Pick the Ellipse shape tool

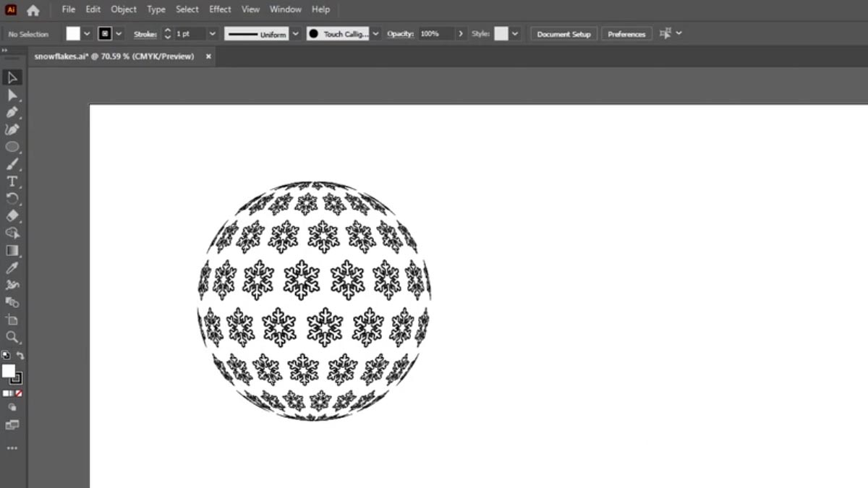tap(12, 147)
